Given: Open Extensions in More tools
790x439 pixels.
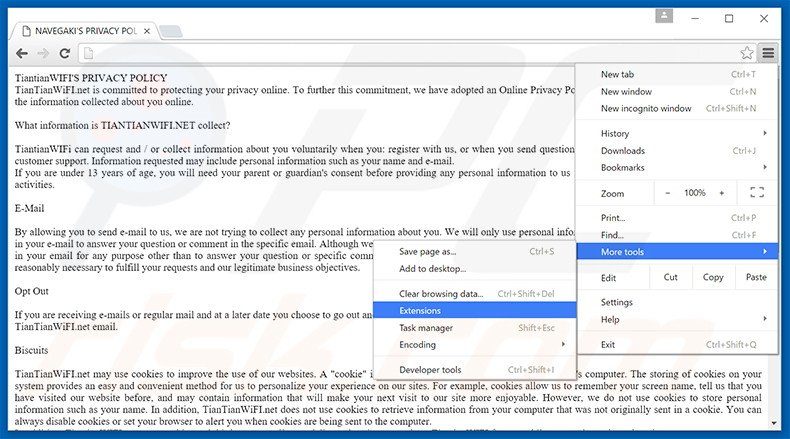Looking at the screenshot, I should click(475, 310).
